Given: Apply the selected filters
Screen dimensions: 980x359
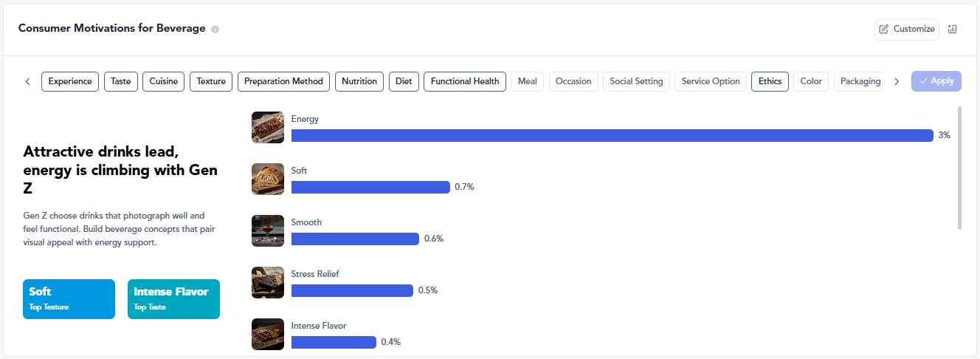Looking at the screenshot, I should [936, 81].
